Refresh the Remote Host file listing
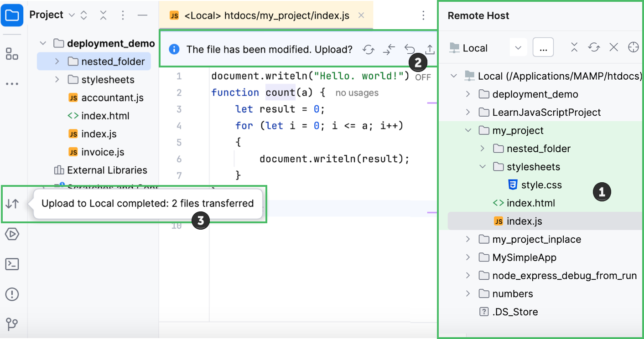This screenshot has width=644, height=339. click(x=593, y=47)
